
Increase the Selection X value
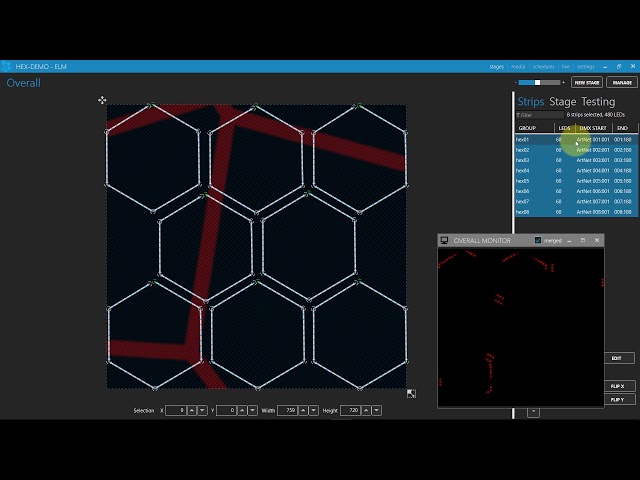192,410
